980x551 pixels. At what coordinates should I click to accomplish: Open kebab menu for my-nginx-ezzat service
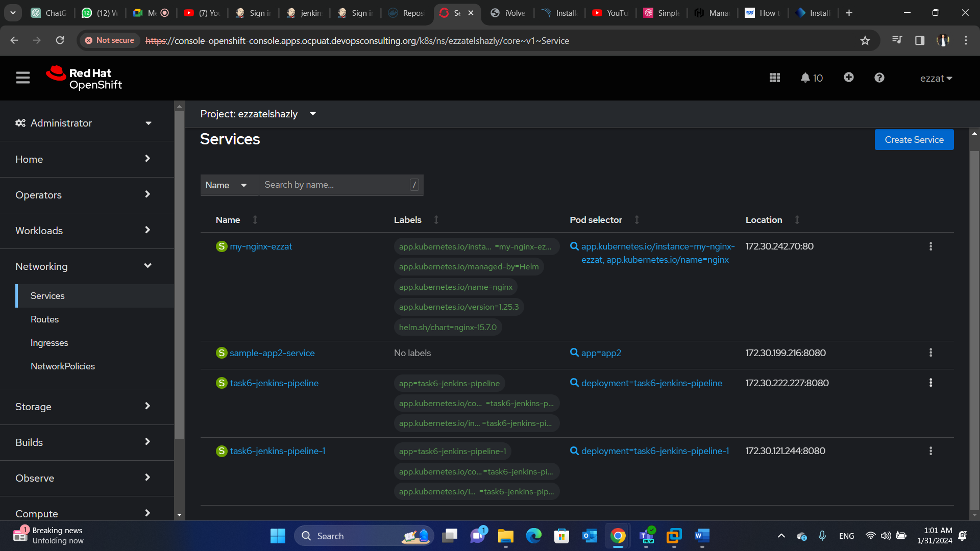[x=930, y=246]
